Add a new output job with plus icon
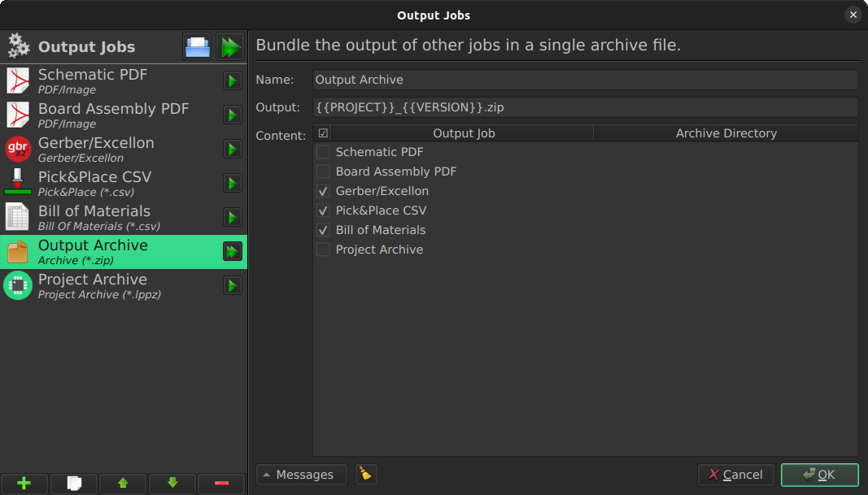Image resolution: width=868 pixels, height=495 pixels. (24, 484)
